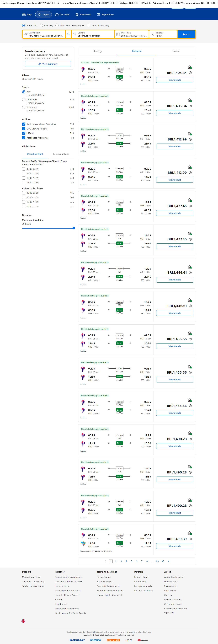The width and height of the screenshot is (218, 644).
Task: Click the UK flag language icon
Action: tap(23, 621)
